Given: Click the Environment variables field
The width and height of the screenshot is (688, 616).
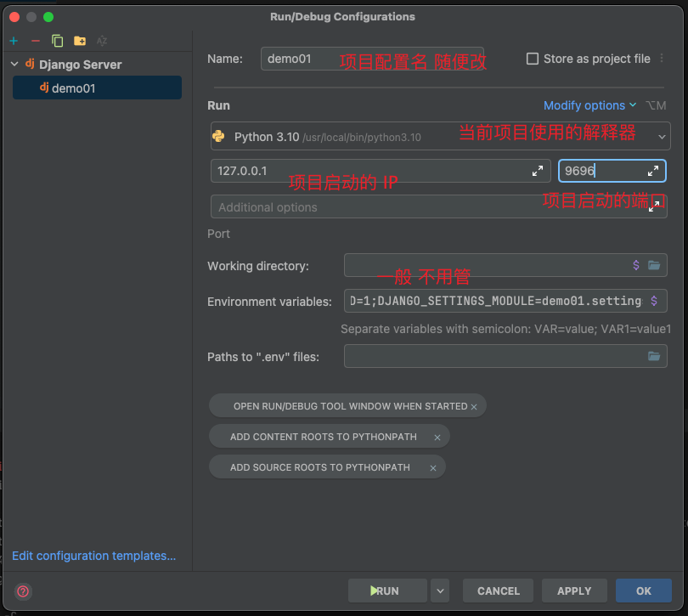Looking at the screenshot, I should coord(505,301).
